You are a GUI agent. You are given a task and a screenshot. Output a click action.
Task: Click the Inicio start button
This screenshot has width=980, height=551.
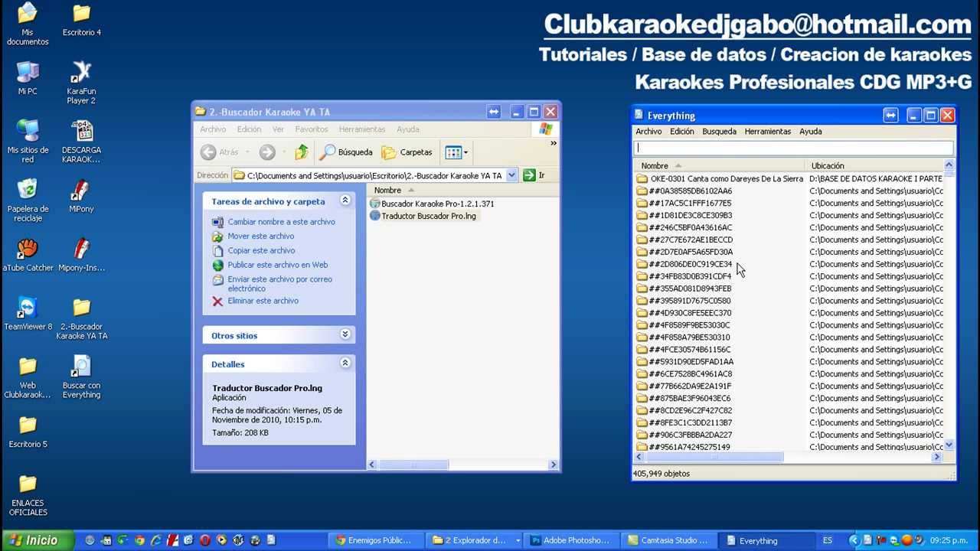click(x=36, y=540)
